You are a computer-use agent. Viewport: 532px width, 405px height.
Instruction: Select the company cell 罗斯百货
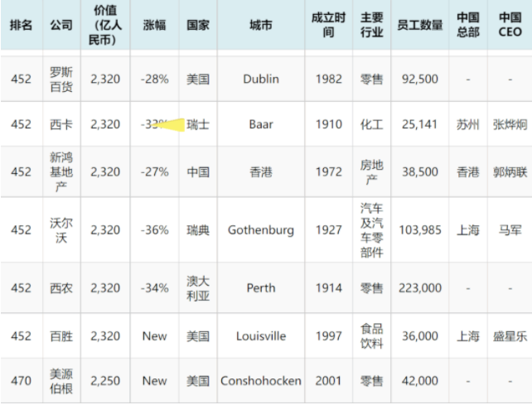[61, 80]
